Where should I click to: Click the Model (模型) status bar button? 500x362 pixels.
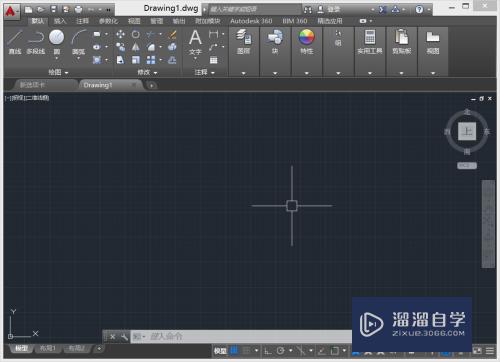(220, 350)
